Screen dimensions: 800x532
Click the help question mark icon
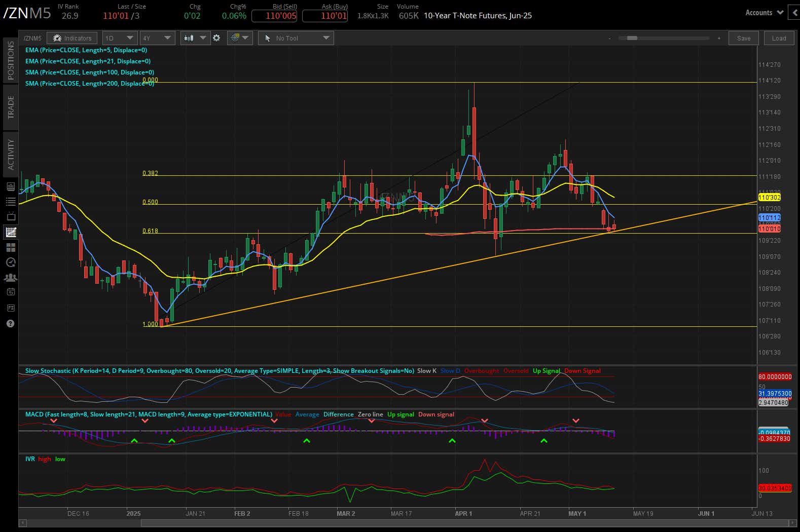tap(11, 323)
